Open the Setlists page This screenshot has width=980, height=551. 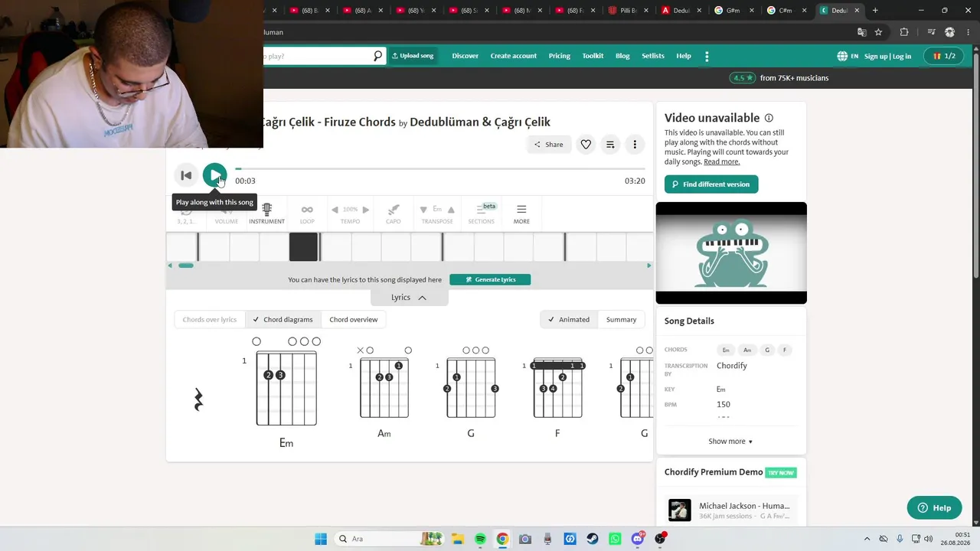[x=653, y=56]
